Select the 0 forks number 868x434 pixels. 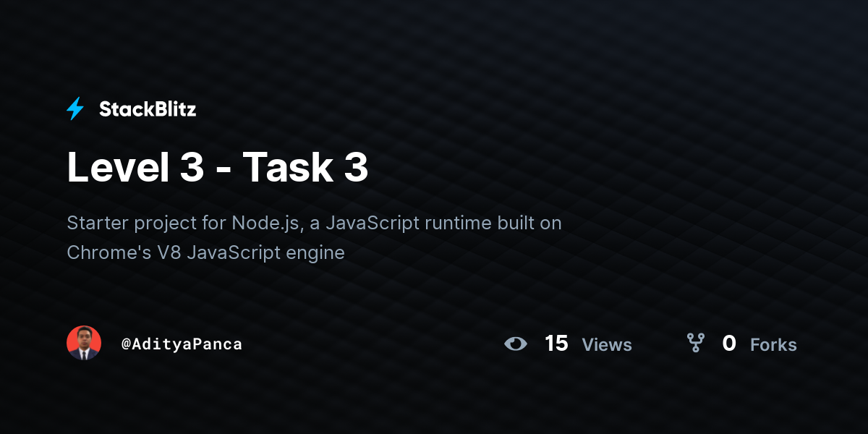[x=729, y=344]
